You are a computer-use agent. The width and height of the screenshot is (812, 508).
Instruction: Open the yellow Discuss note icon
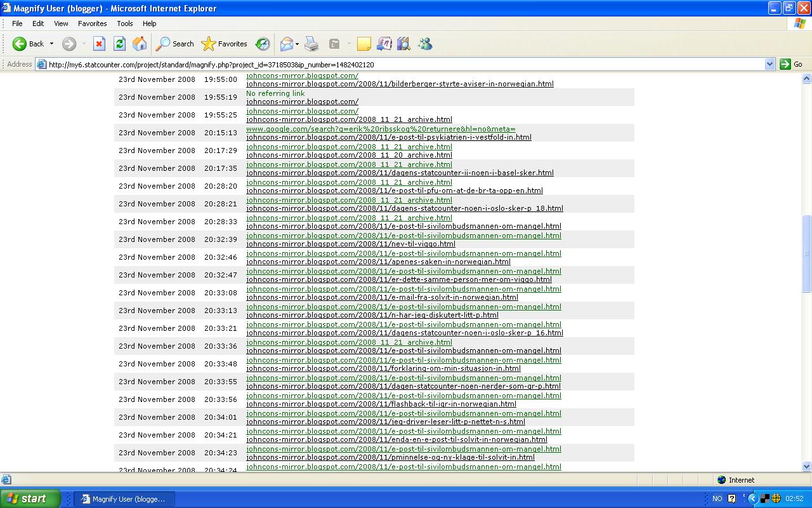pyautogui.click(x=364, y=44)
